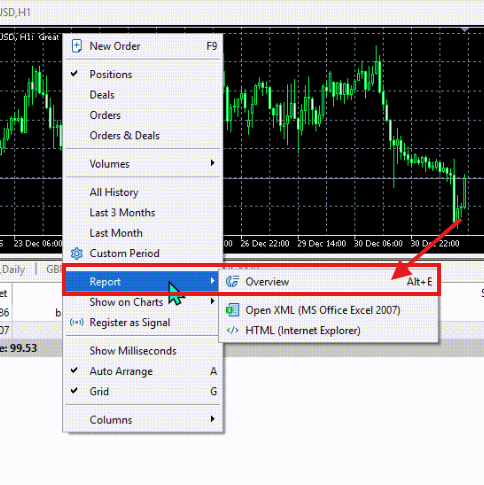The width and height of the screenshot is (484, 485).
Task: Click the Daily chart tab
Action: (12, 269)
